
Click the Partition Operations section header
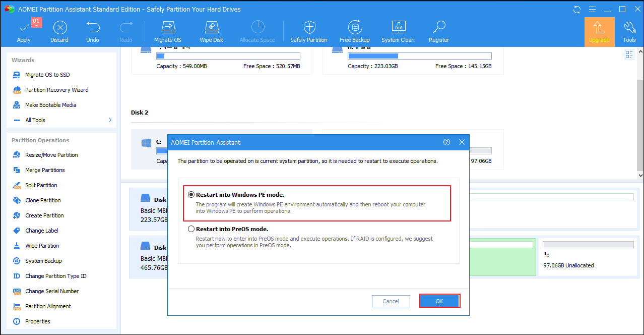click(x=40, y=140)
